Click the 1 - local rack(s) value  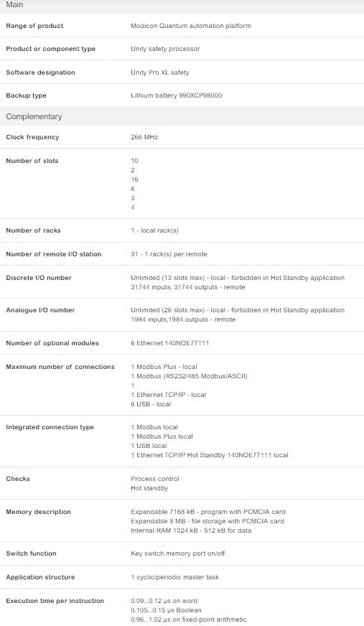coord(154,230)
